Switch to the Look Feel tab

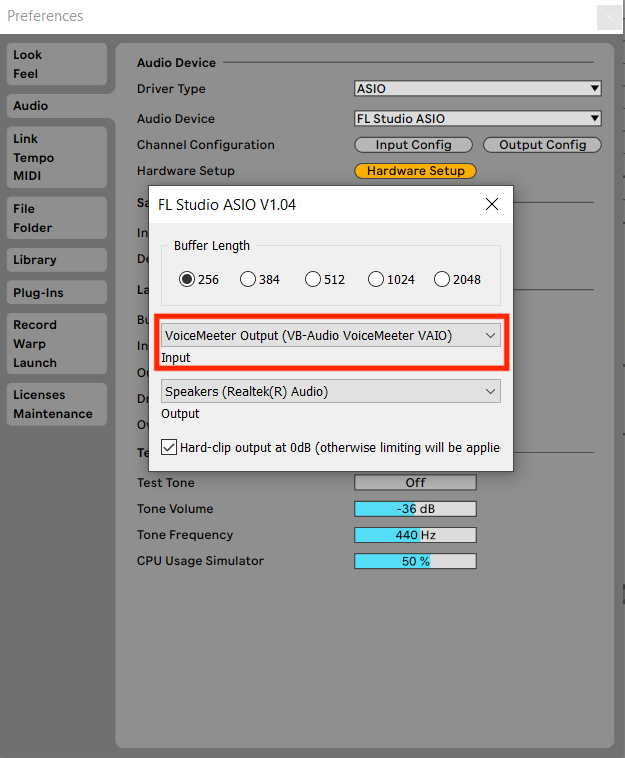(x=56, y=65)
